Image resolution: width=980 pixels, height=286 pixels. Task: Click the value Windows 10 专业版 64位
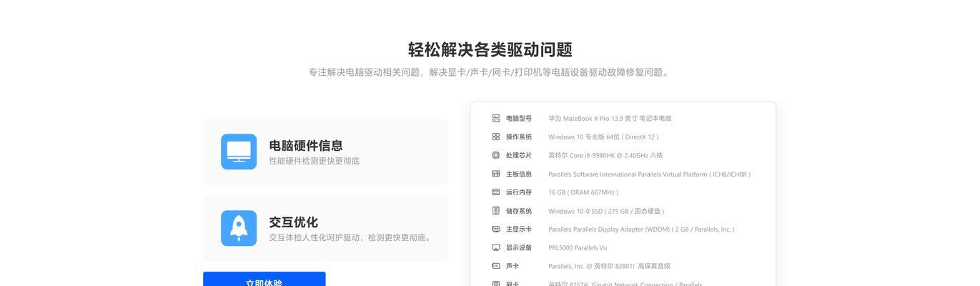(603, 137)
